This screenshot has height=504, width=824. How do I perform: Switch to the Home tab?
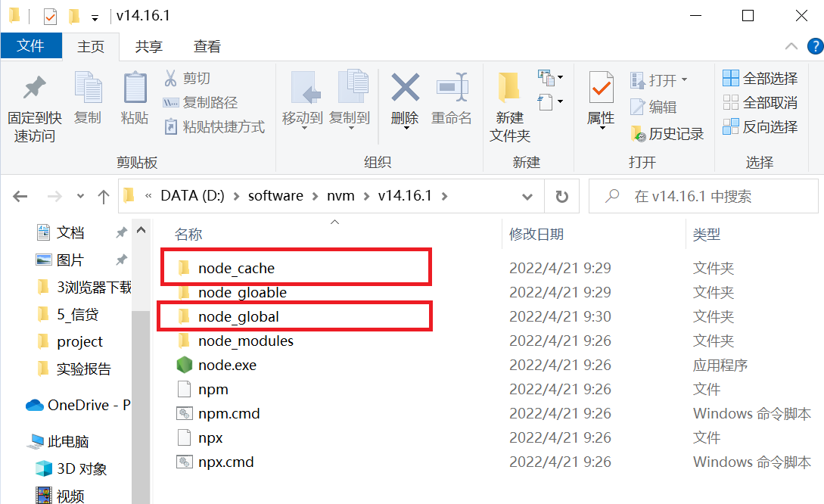click(91, 46)
